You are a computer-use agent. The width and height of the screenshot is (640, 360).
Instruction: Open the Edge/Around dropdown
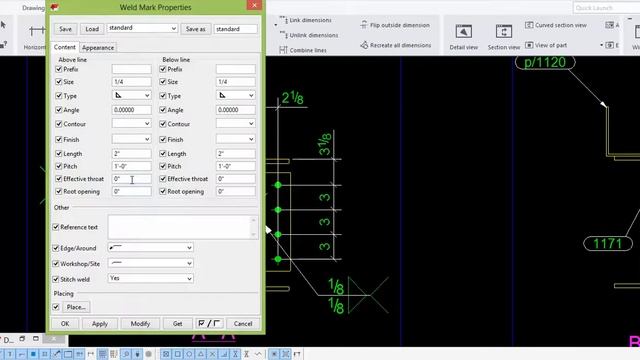[x=151, y=247]
